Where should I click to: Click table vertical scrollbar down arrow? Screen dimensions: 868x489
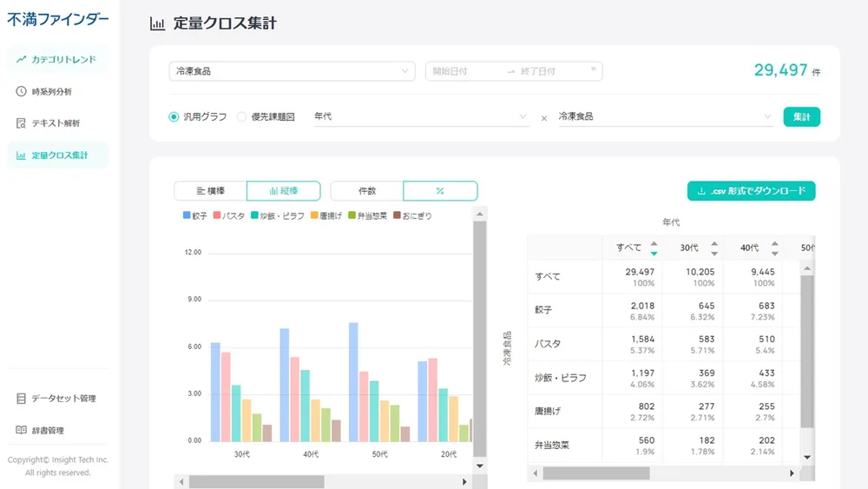click(x=807, y=458)
